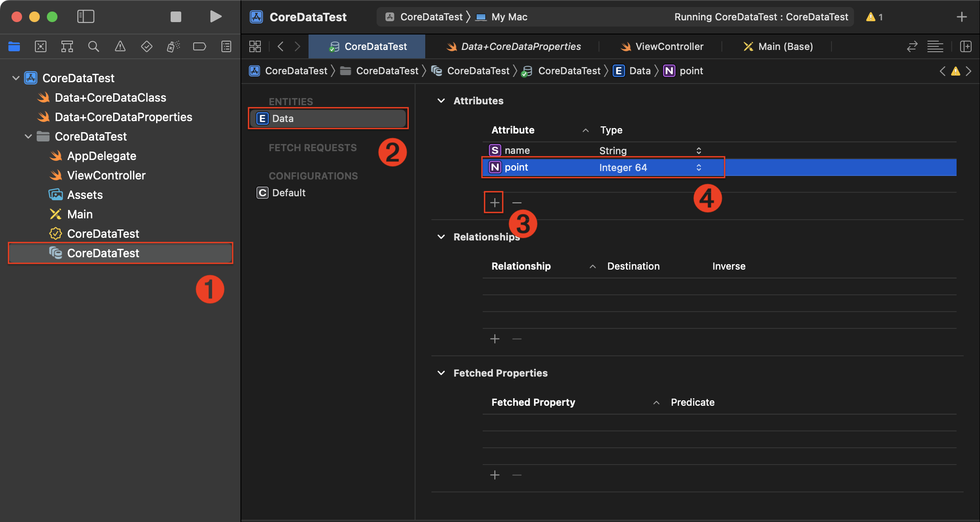Collapse the CoreDataTest folder group
This screenshot has height=522, width=980.
click(28, 137)
